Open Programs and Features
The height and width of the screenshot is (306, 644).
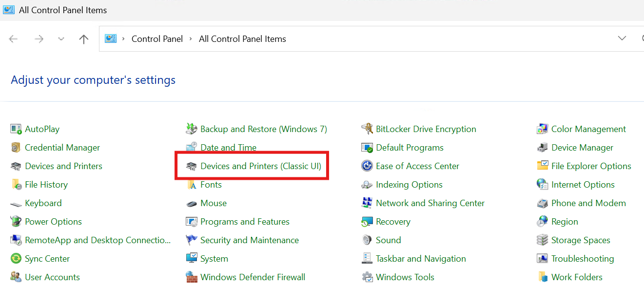point(245,222)
